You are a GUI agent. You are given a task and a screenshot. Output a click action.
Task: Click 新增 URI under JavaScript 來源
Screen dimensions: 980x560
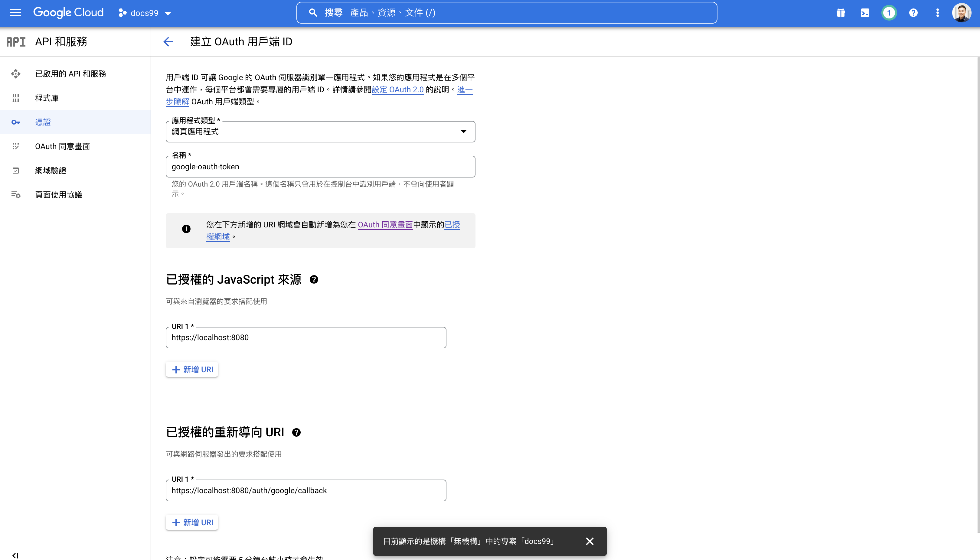[192, 369]
